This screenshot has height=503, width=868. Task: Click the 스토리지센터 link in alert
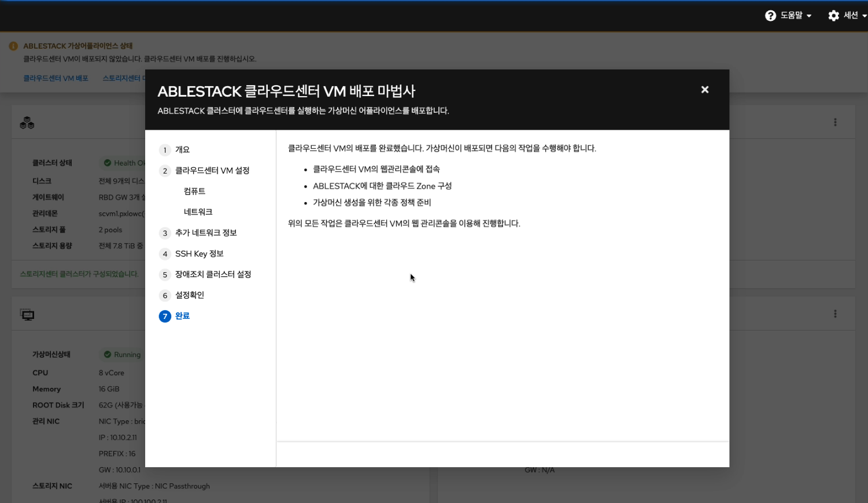122,78
